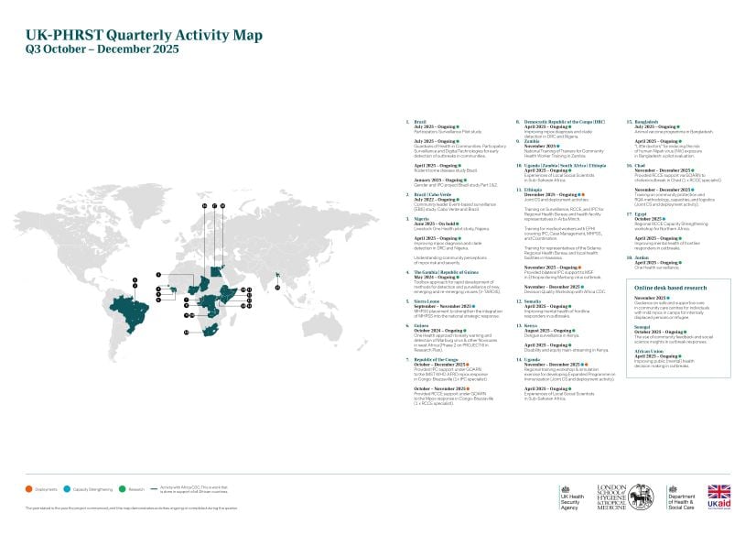Select the 'Republic of the Congo' heading
Viewport: 756px width, 535px height.
tap(436, 359)
